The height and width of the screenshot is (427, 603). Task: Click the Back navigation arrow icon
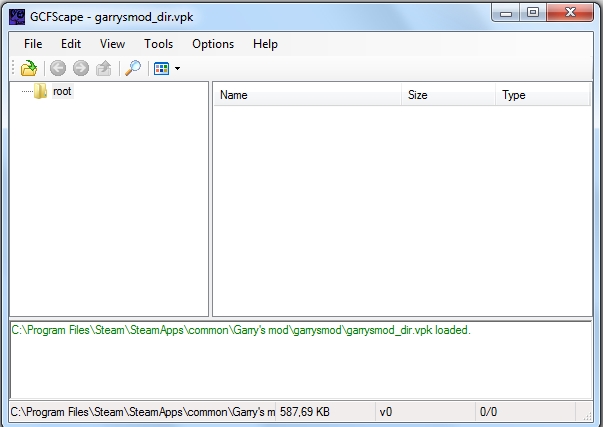click(58, 68)
